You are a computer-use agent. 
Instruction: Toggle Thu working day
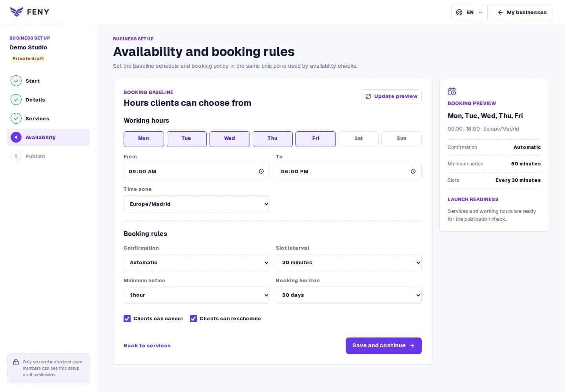(273, 139)
